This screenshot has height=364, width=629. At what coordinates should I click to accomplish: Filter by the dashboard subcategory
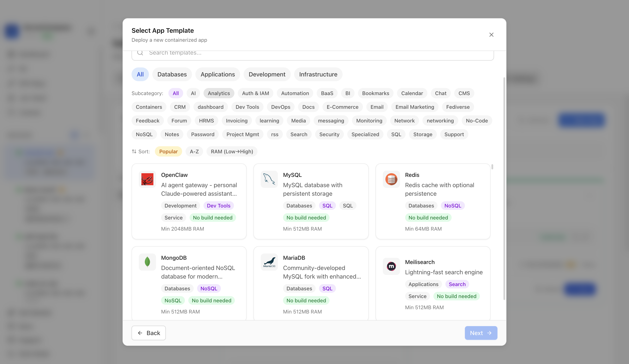pos(210,107)
